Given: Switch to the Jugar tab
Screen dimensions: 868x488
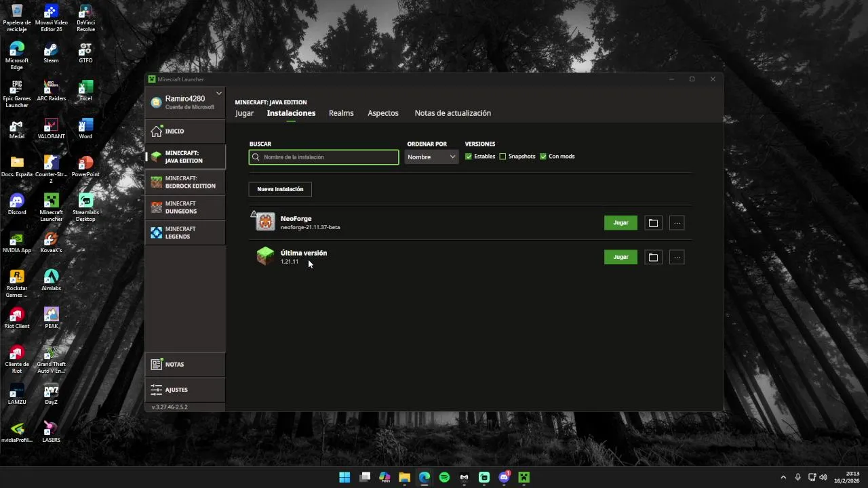Looking at the screenshot, I should (244, 113).
